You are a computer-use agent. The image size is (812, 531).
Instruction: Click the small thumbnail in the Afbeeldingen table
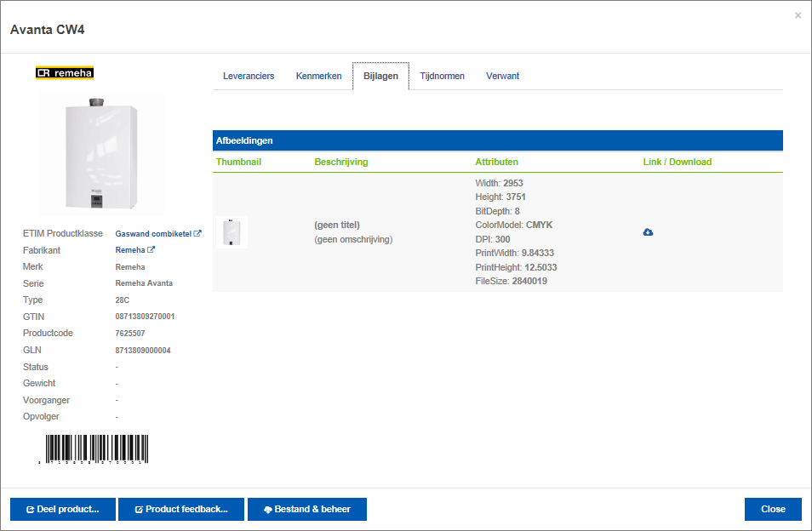click(x=231, y=232)
